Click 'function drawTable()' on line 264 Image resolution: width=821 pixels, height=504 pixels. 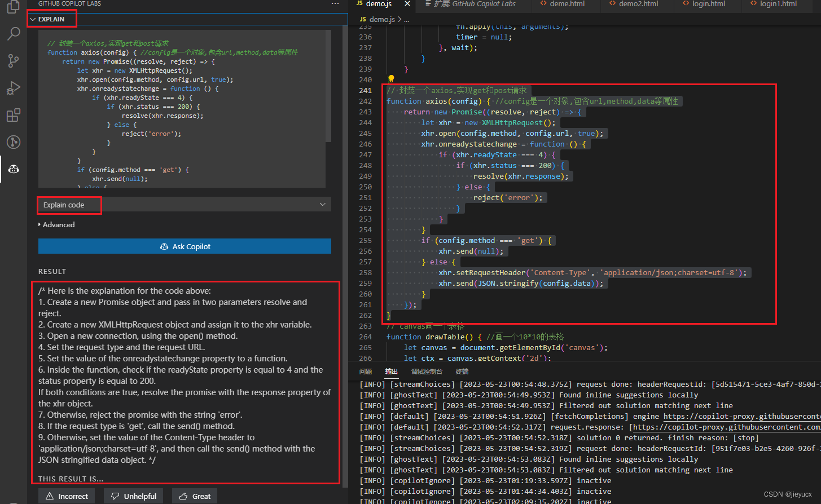pyautogui.click(x=433, y=337)
